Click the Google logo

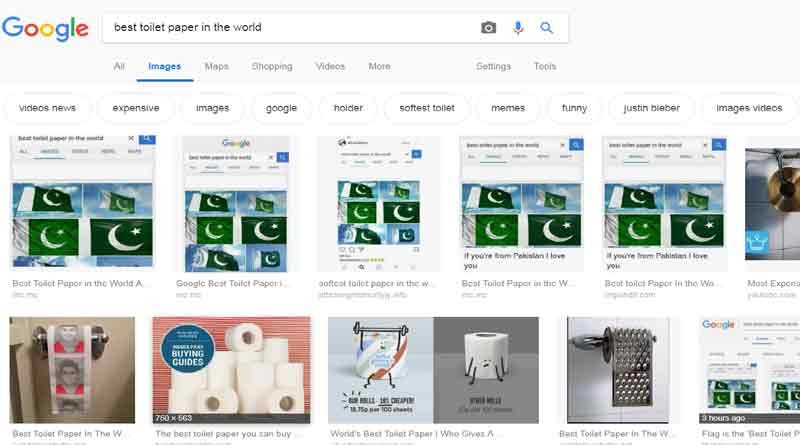point(46,29)
